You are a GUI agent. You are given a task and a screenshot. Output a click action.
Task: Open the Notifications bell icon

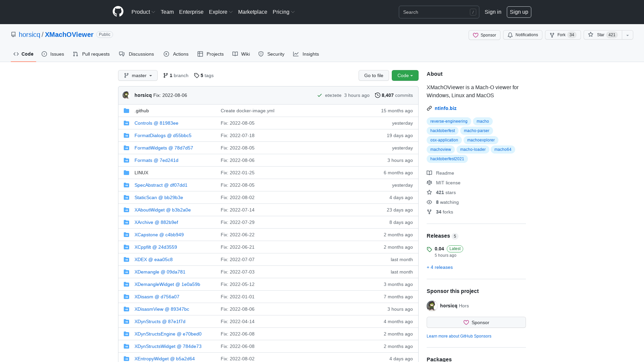pyautogui.click(x=510, y=35)
